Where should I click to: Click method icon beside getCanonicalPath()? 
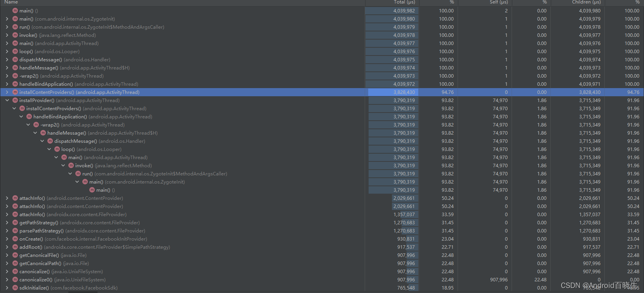[x=15, y=263]
